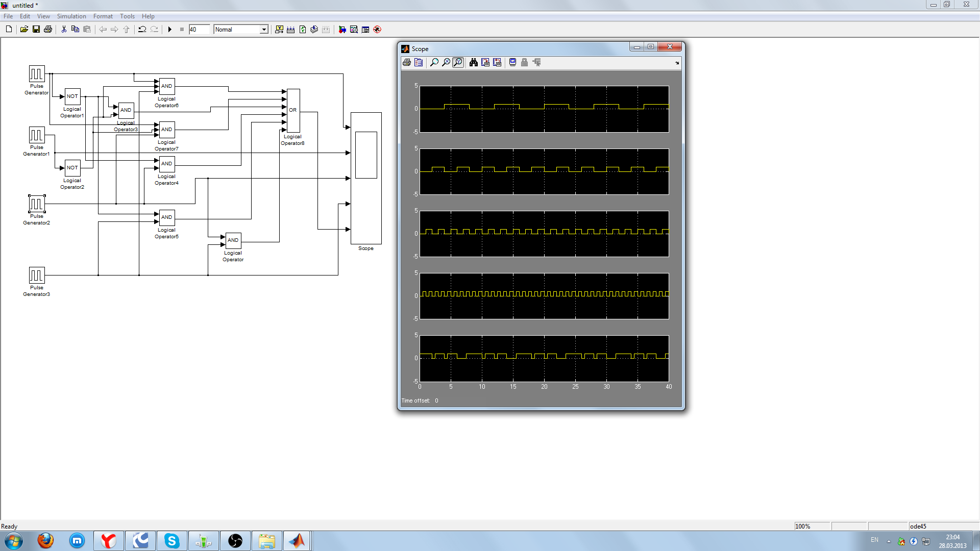Click the stacked layers toolbar icon with arrow
Viewport: 980px width, 551px height.
click(x=314, y=30)
